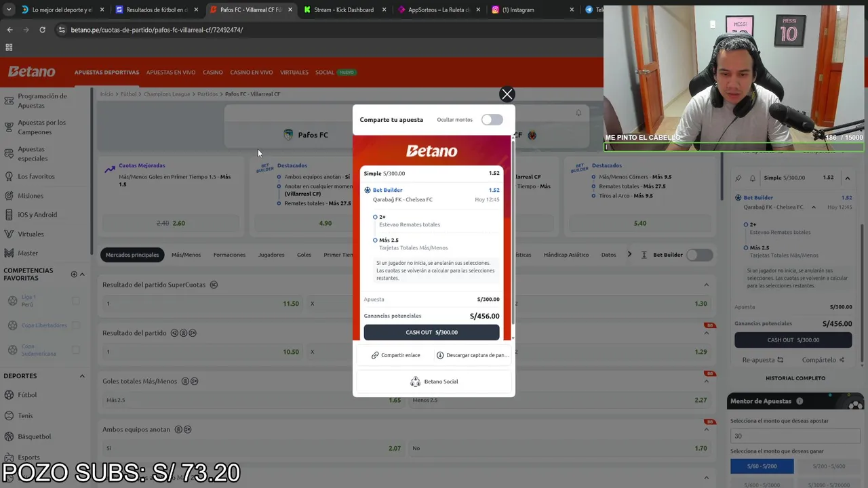
Task: Select the Básquetbol sport icon
Action: click(x=9, y=436)
